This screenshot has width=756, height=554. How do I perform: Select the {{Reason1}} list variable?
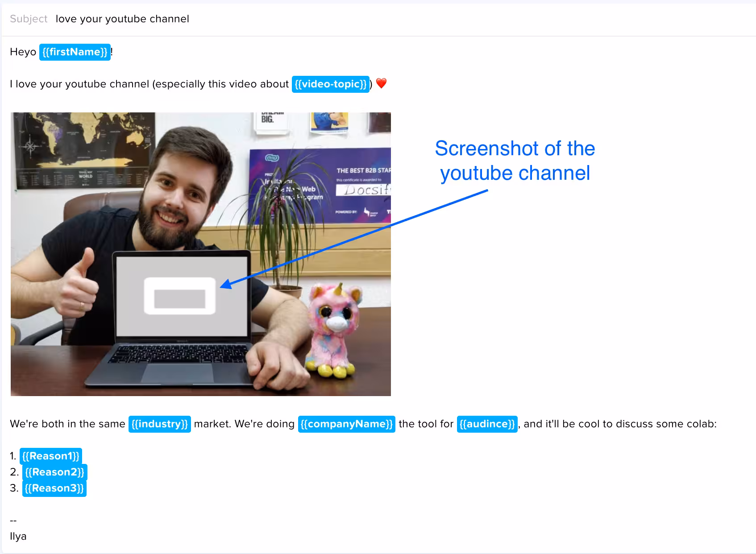click(x=50, y=456)
